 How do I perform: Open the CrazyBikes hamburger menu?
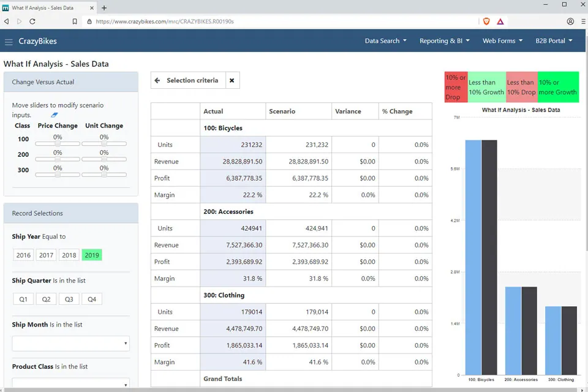point(9,42)
